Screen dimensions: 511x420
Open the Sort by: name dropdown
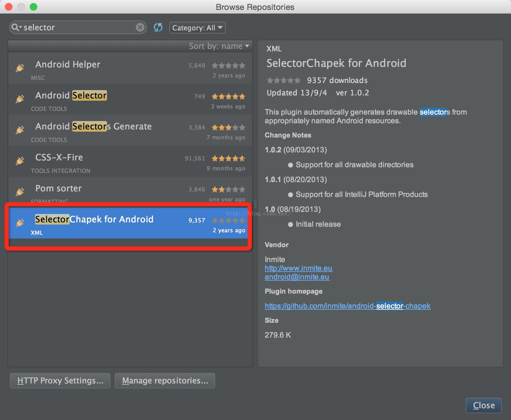(219, 46)
